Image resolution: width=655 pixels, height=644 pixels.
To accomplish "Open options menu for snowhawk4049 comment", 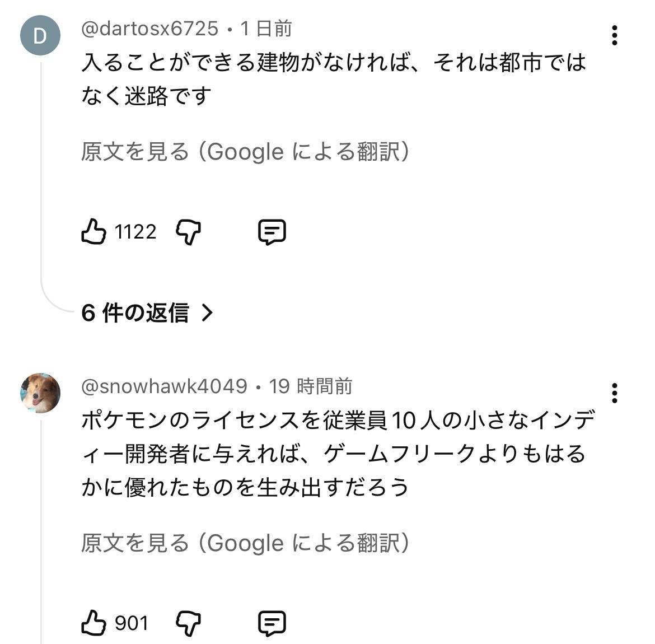I will (x=615, y=393).
